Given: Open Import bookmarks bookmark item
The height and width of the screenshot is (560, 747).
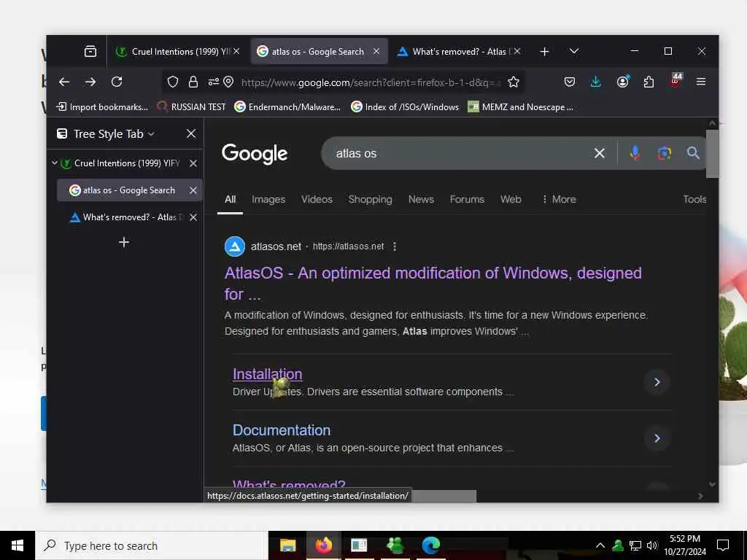Looking at the screenshot, I should 102,106.
